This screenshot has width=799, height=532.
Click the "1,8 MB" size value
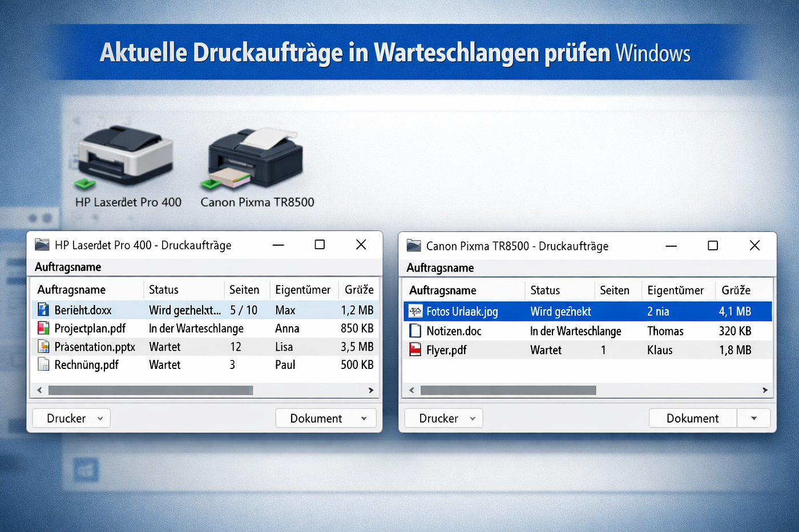735,350
